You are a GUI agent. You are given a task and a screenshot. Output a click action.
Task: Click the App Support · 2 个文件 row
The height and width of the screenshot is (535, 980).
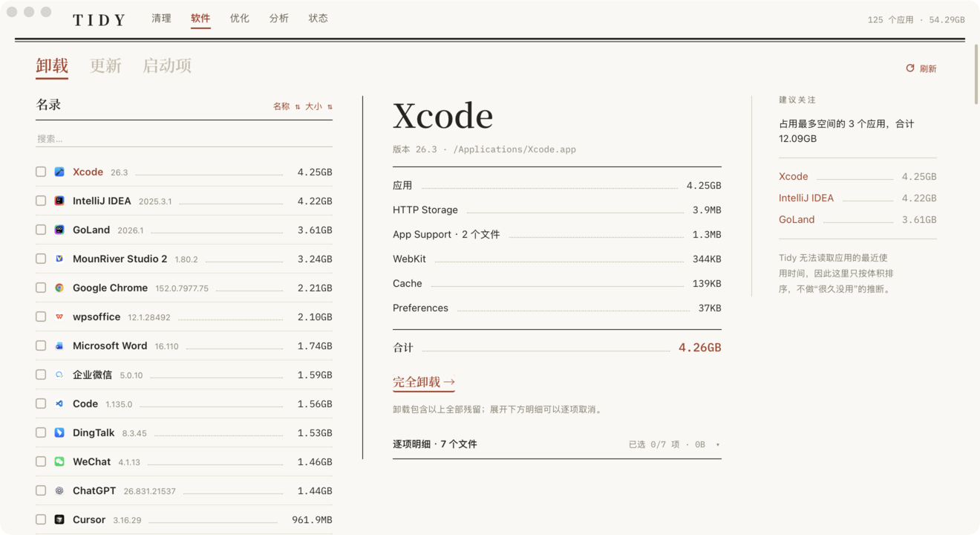(557, 235)
